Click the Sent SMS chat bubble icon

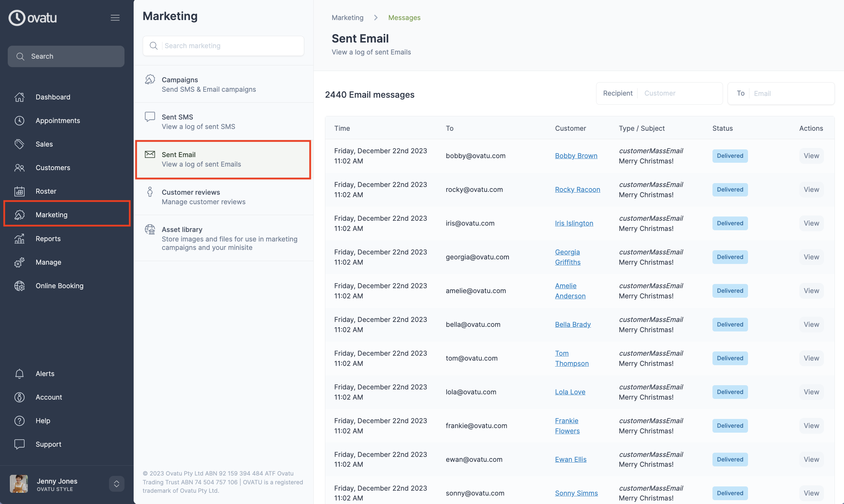point(150,117)
